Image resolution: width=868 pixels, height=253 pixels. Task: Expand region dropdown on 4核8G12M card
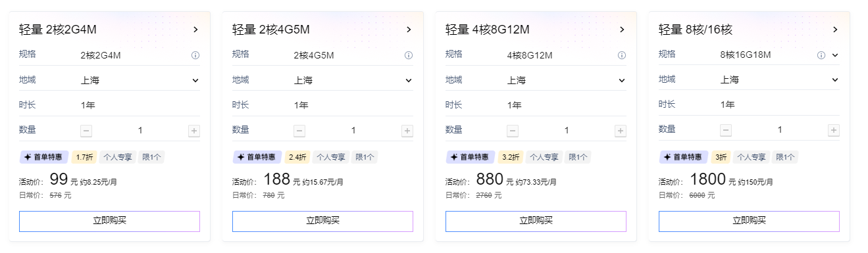(x=622, y=80)
